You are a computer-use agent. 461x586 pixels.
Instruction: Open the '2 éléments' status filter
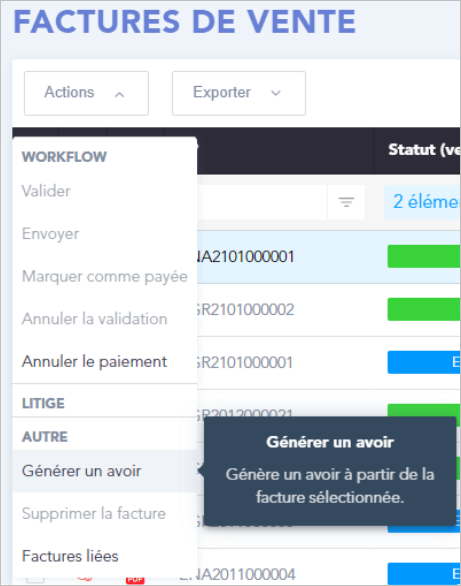pos(423,202)
